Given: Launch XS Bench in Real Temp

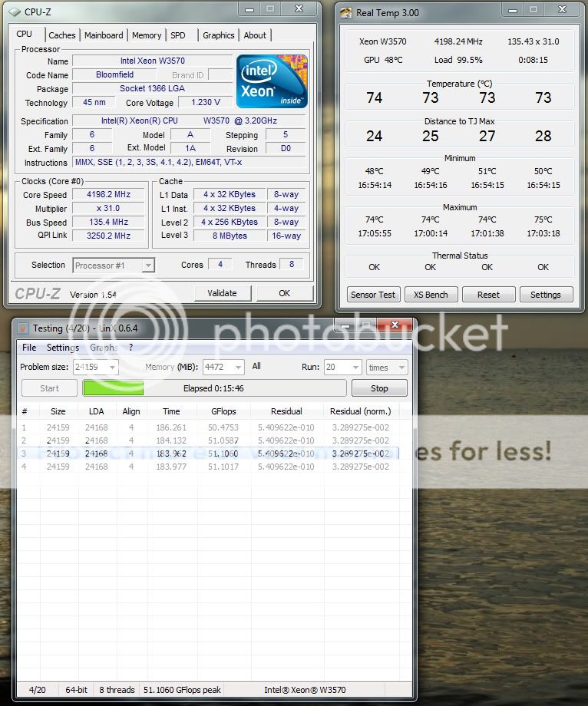Looking at the screenshot, I should point(431,295).
